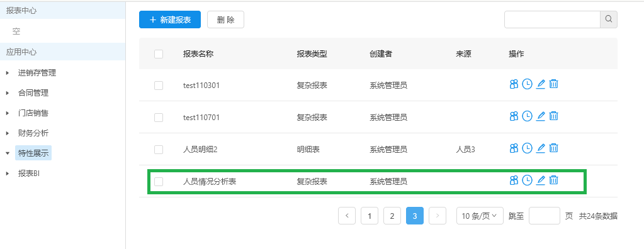Toggle the select-all checkbox in table header
Screen dimensions: 644x249
(x=159, y=54)
